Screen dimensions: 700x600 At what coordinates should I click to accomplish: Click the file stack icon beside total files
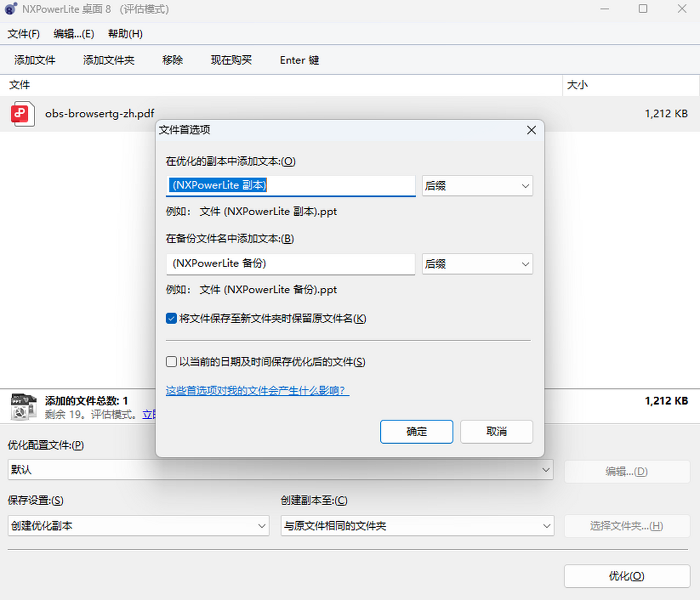(x=24, y=406)
